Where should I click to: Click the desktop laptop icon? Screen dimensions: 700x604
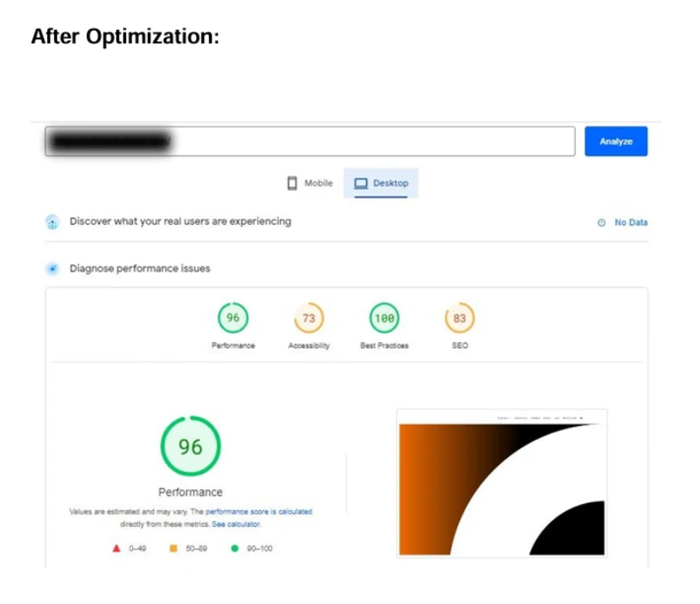click(360, 183)
